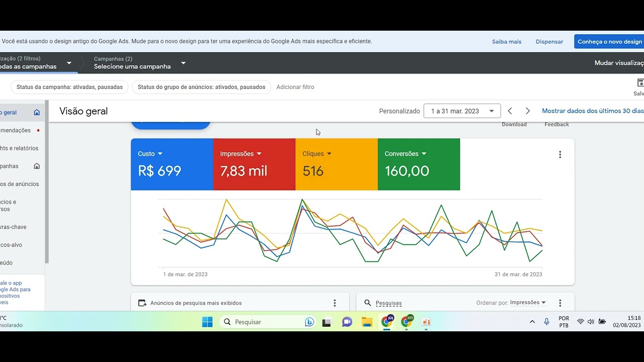Open Task View on the taskbar

click(x=328, y=322)
